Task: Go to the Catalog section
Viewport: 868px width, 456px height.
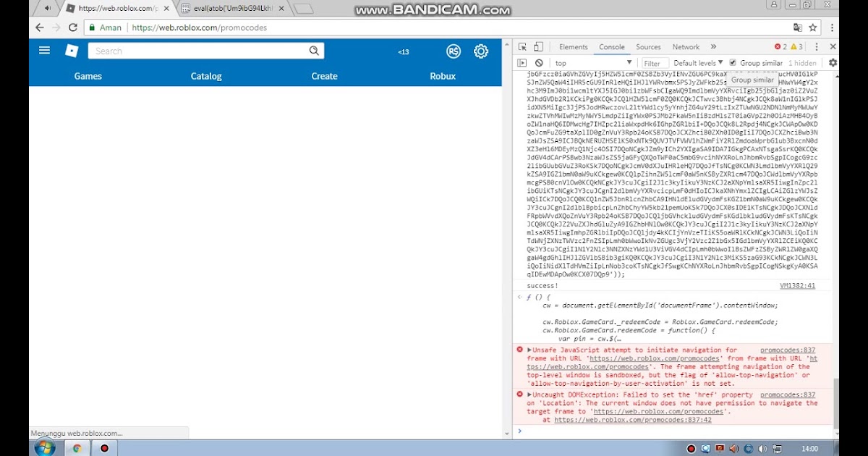Action: click(x=206, y=76)
